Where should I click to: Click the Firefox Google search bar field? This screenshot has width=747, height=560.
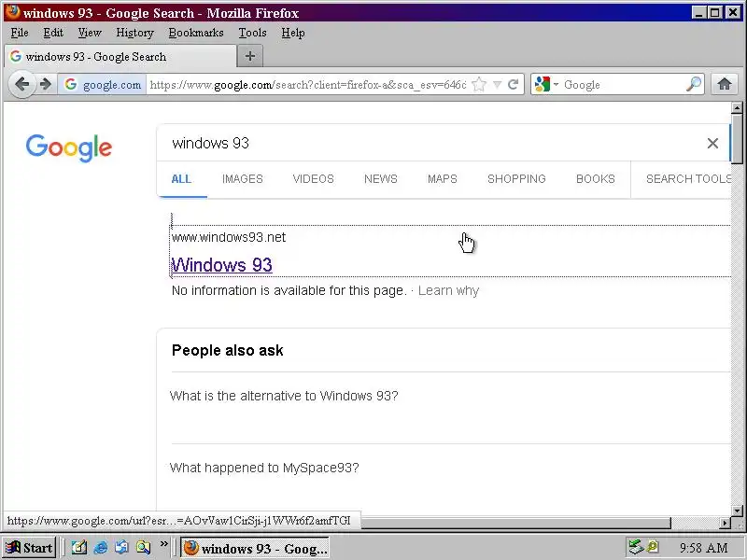click(x=622, y=85)
